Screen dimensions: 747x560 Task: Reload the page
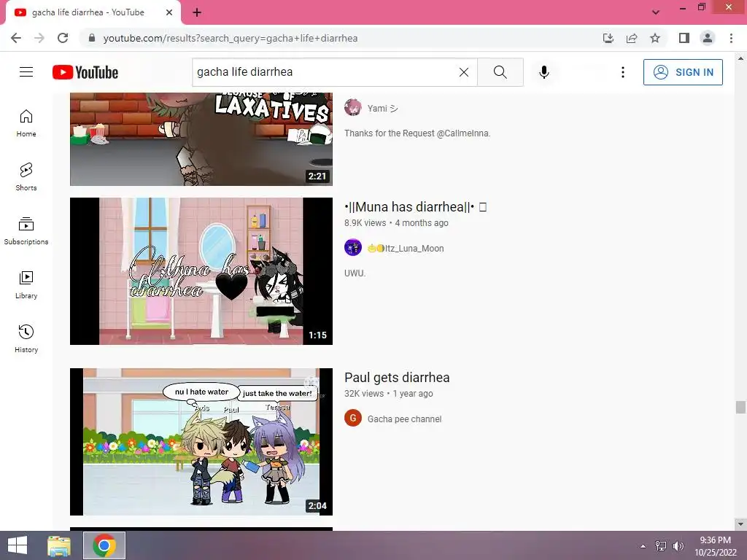[x=63, y=38]
